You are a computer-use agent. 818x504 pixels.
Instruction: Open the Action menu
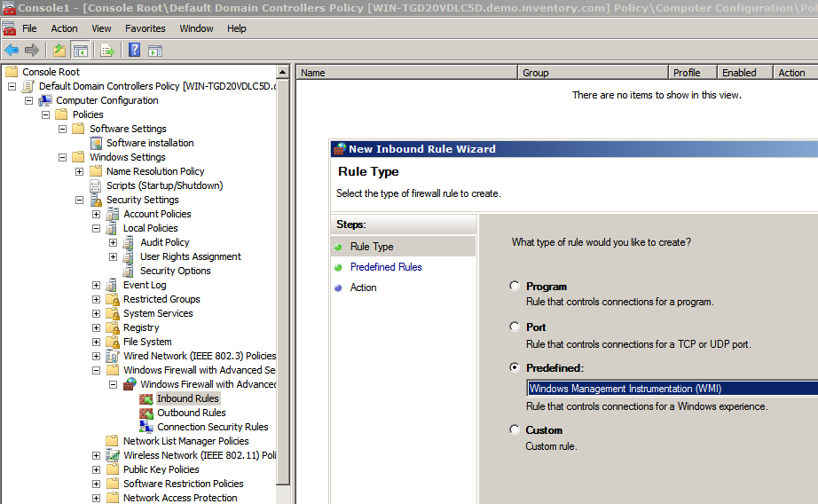pyautogui.click(x=64, y=28)
